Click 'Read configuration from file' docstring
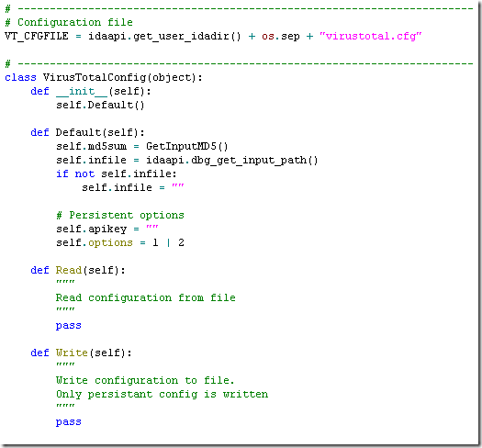This screenshot has width=482, height=448. pos(146,297)
